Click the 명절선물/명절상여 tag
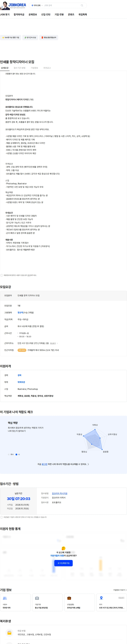This screenshot has height=644, width=127. click(x=49, y=37)
